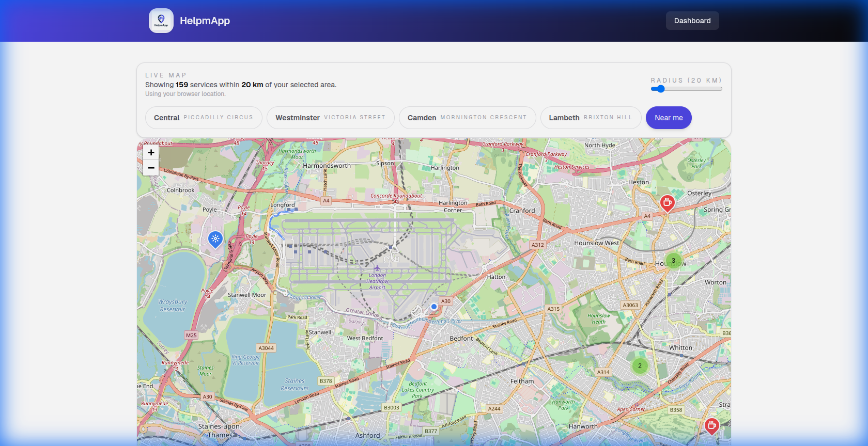868x446 pixels.
Task: Click the Stanwell Moor map label
Action: pos(247,295)
